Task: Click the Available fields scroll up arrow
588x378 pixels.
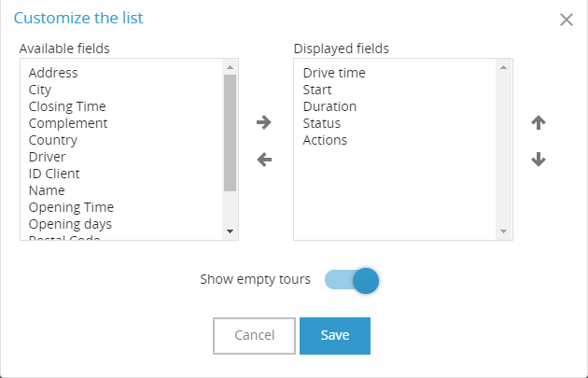Action: point(231,67)
